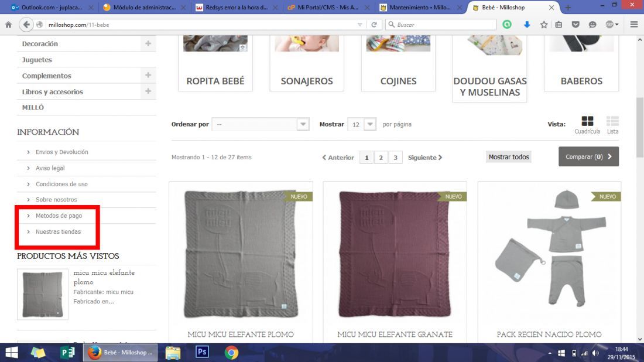Open volume control in system tray
Viewport: 644px width, 362px height.
595,353
